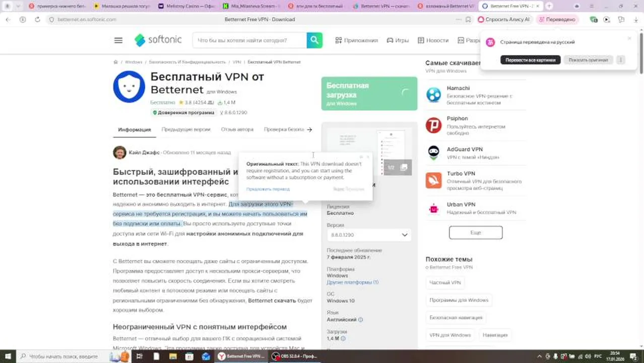Viewport: 644px width, 363px height.
Task: Reload the page
Action: point(37,19)
